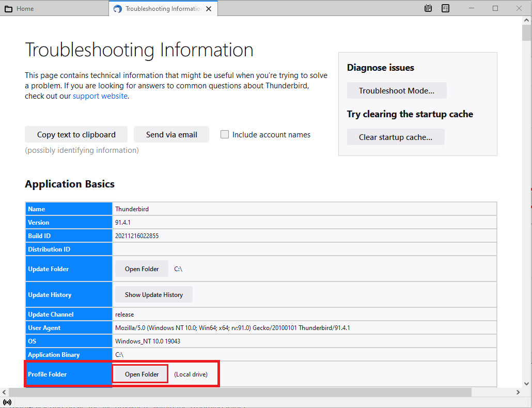Click the OS row header
532x408 pixels.
point(69,341)
